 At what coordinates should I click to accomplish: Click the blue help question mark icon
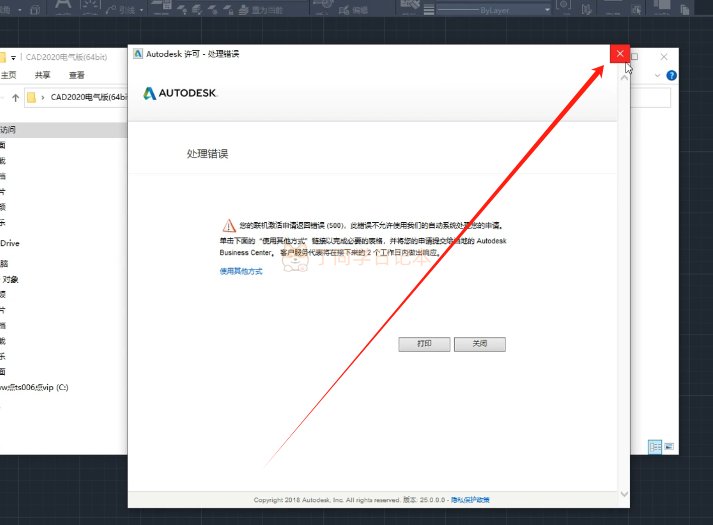[x=671, y=75]
